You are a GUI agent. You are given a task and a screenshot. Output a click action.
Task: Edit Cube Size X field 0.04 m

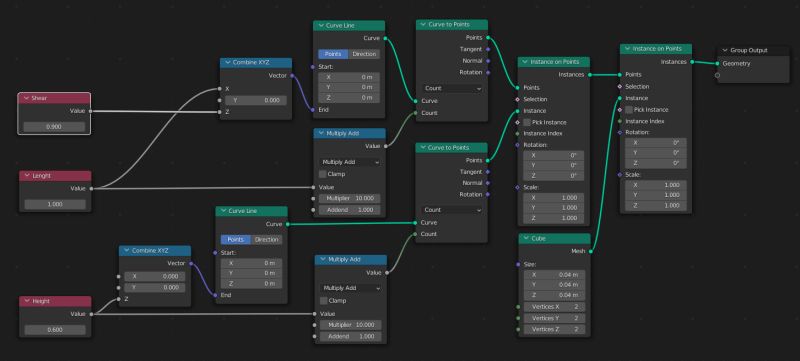coord(555,275)
